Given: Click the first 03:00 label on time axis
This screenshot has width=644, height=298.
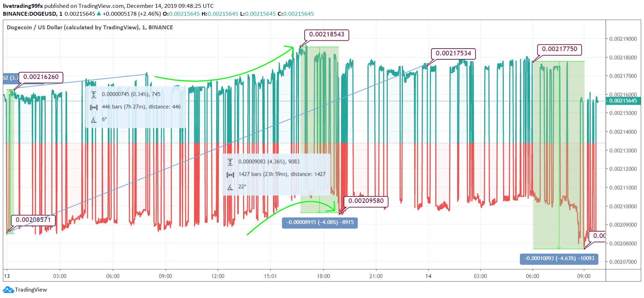Looking at the screenshot, I should (x=60, y=276).
